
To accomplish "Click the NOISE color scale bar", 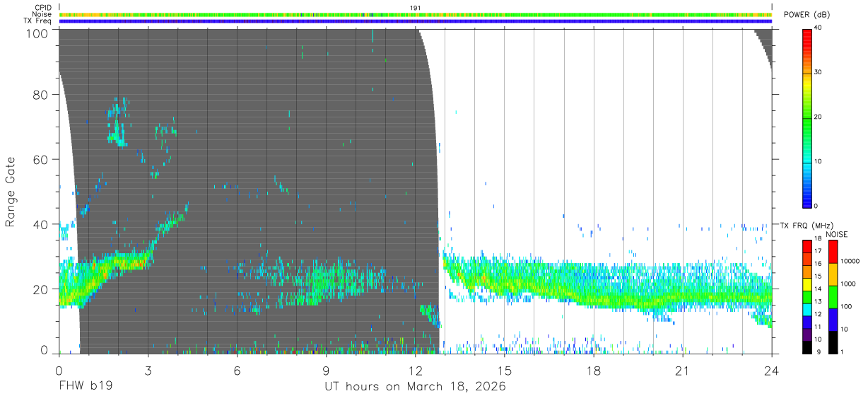I will tap(833, 297).
